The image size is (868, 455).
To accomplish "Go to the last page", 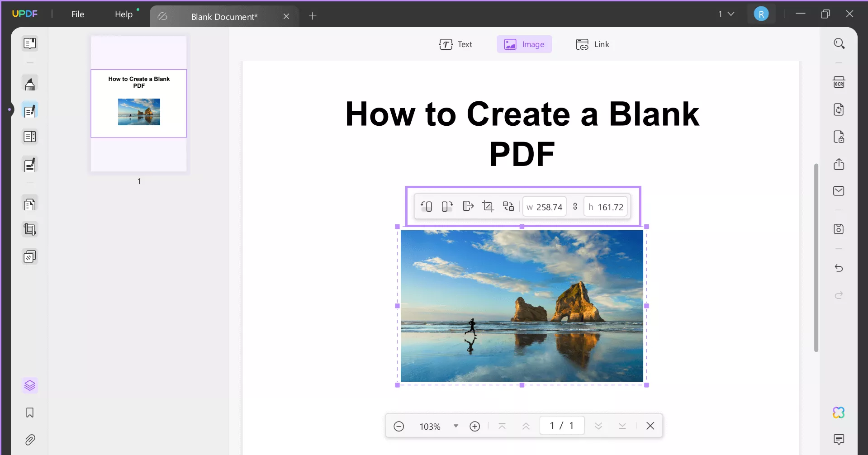I will point(622,426).
